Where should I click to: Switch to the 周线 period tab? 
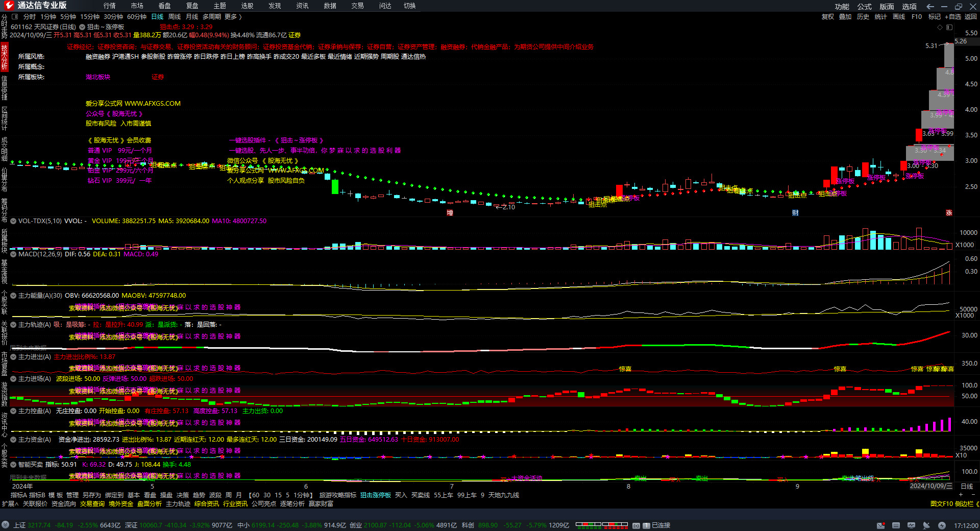pyautogui.click(x=175, y=17)
